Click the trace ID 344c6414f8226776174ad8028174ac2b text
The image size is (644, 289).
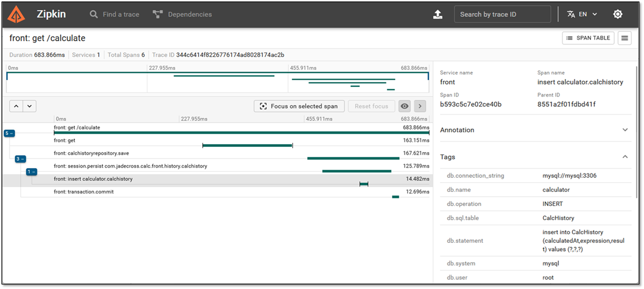coord(230,55)
